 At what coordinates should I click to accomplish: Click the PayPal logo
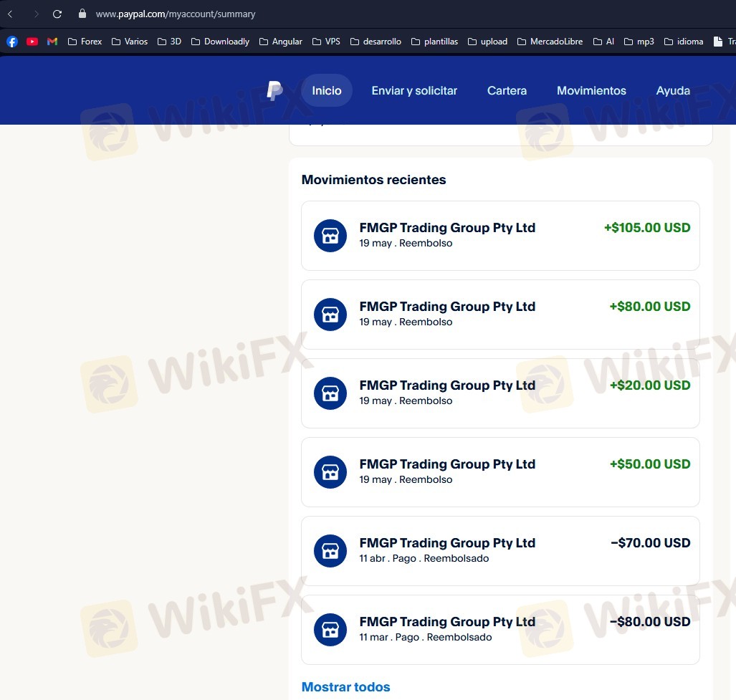[x=274, y=90]
